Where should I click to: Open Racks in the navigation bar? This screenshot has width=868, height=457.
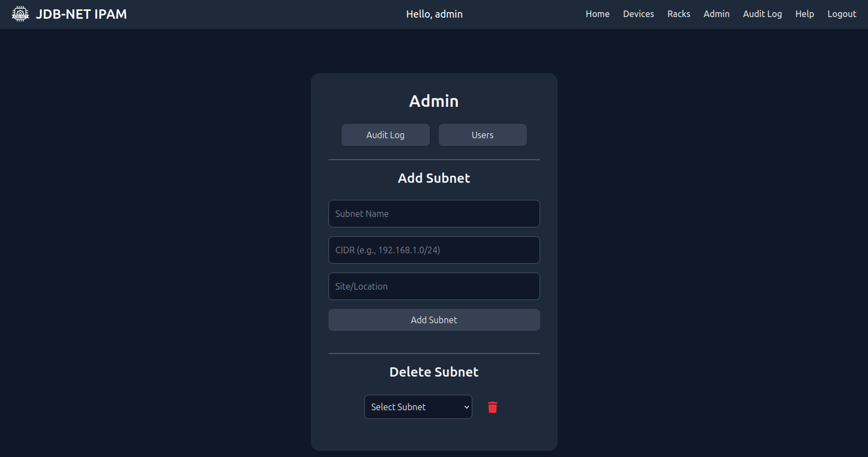(678, 14)
